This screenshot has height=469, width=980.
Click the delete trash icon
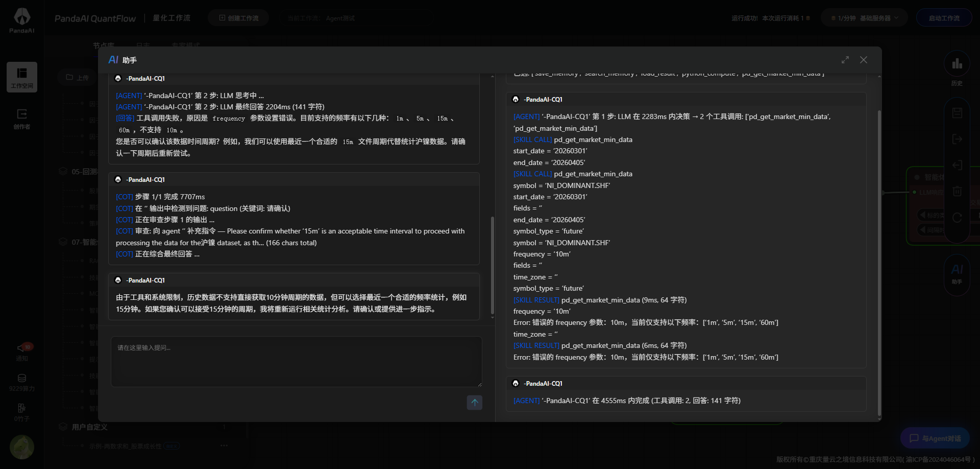pyautogui.click(x=957, y=191)
